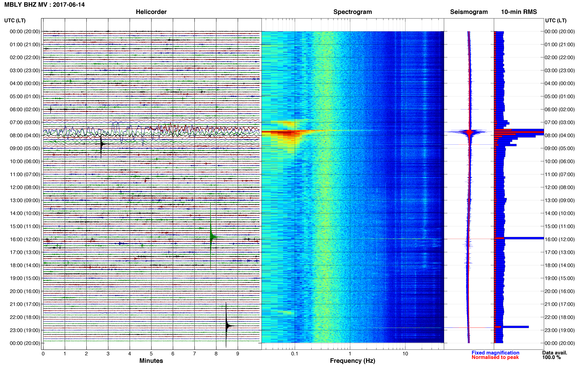
Task: Click the 'Seismogram' panel heading
Action: [x=469, y=12]
